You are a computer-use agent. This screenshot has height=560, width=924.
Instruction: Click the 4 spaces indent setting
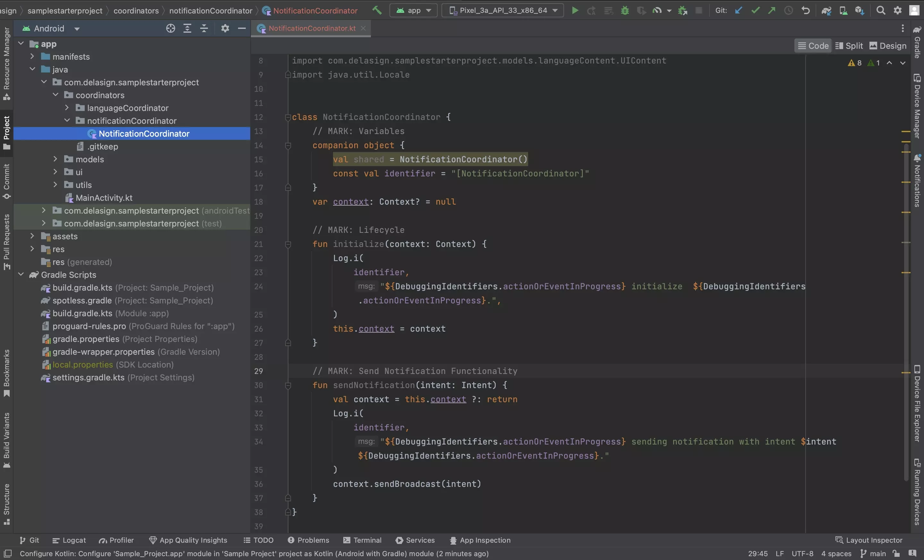836,554
